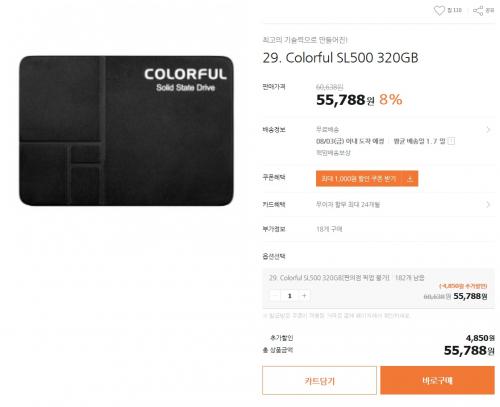Expand the card benefits chevron
Image resolution: width=500 pixels, height=407 pixels.
(488, 204)
